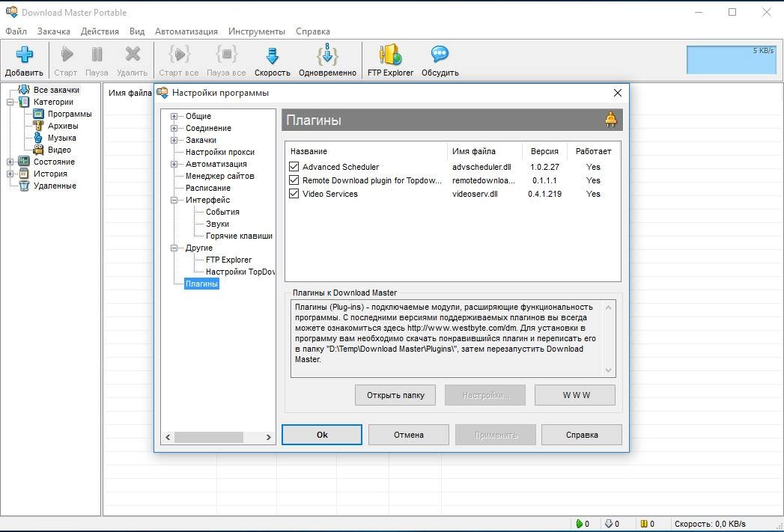Select the Музыка category icon
784x532 pixels.
[38, 138]
